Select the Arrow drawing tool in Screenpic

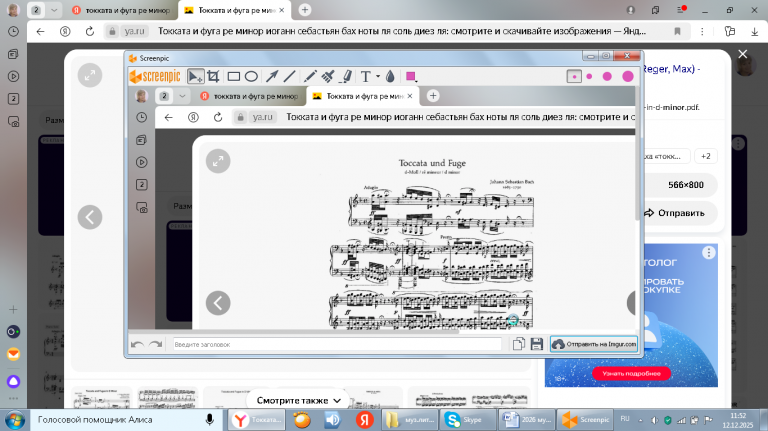pyautogui.click(x=272, y=76)
